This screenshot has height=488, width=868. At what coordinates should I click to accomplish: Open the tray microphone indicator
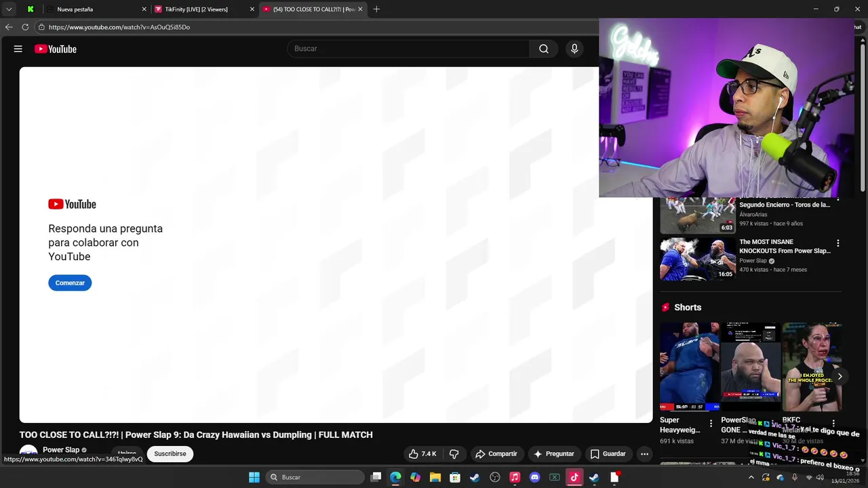pos(795,477)
